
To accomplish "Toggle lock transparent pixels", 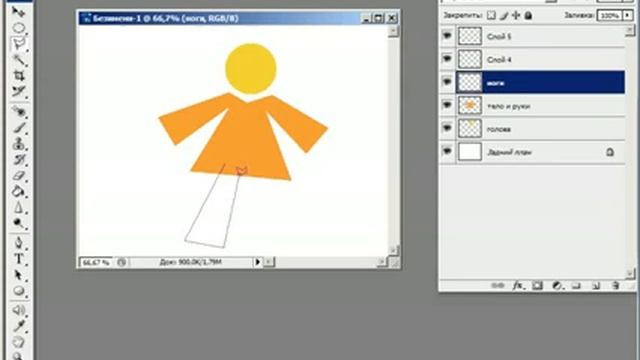I will click(491, 16).
